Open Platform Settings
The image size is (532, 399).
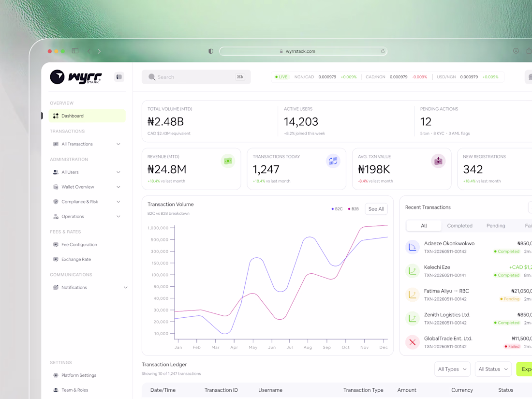click(79, 375)
